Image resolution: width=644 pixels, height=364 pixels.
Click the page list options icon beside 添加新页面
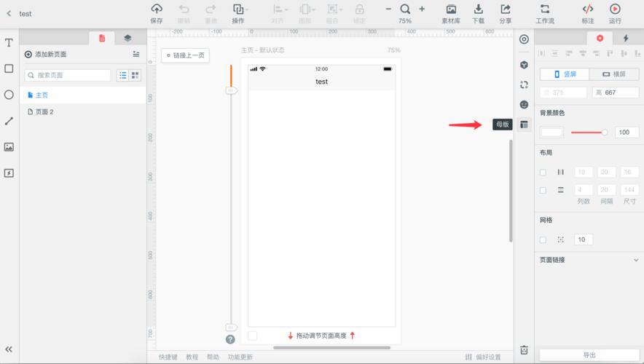coord(136,54)
